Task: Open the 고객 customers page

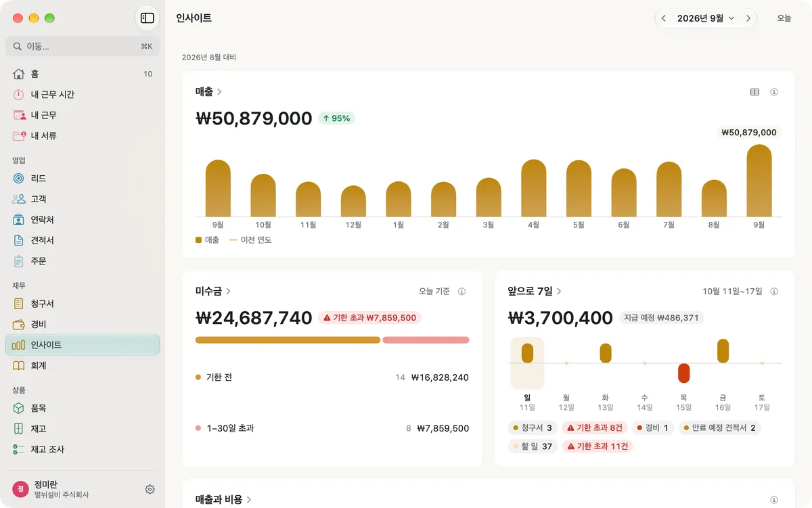Action: (83, 199)
